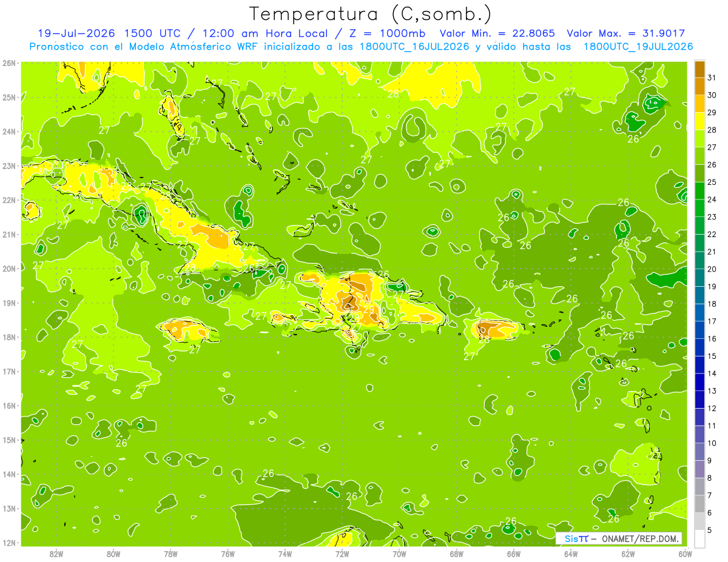Click the '72W' longitude axis label
This screenshot has width=728, height=562.
tap(342, 553)
